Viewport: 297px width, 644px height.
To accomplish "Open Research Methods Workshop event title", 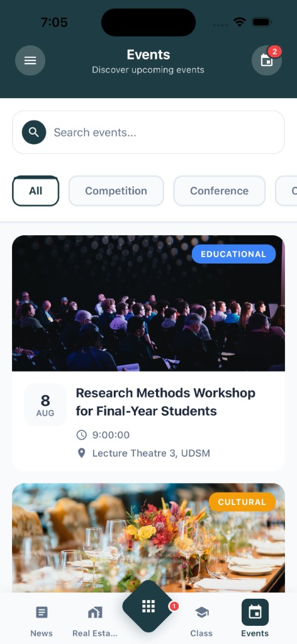I will [x=165, y=402].
